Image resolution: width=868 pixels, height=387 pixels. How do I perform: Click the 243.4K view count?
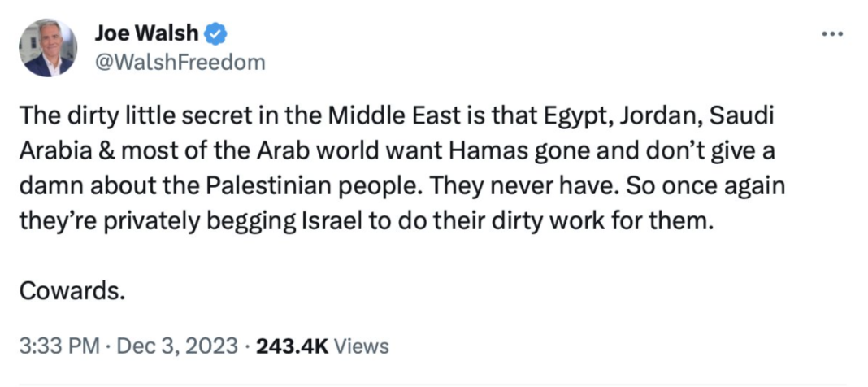tap(292, 346)
